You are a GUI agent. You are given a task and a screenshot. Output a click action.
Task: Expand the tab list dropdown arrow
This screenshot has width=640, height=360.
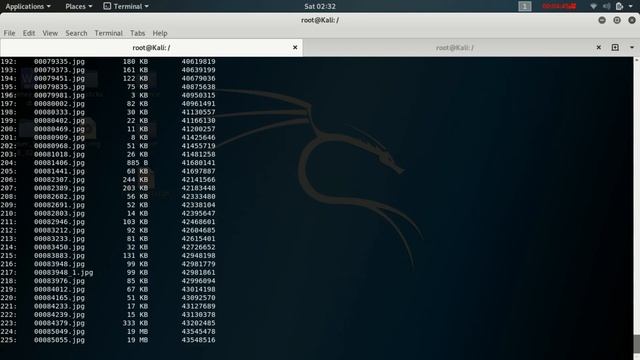[632, 47]
